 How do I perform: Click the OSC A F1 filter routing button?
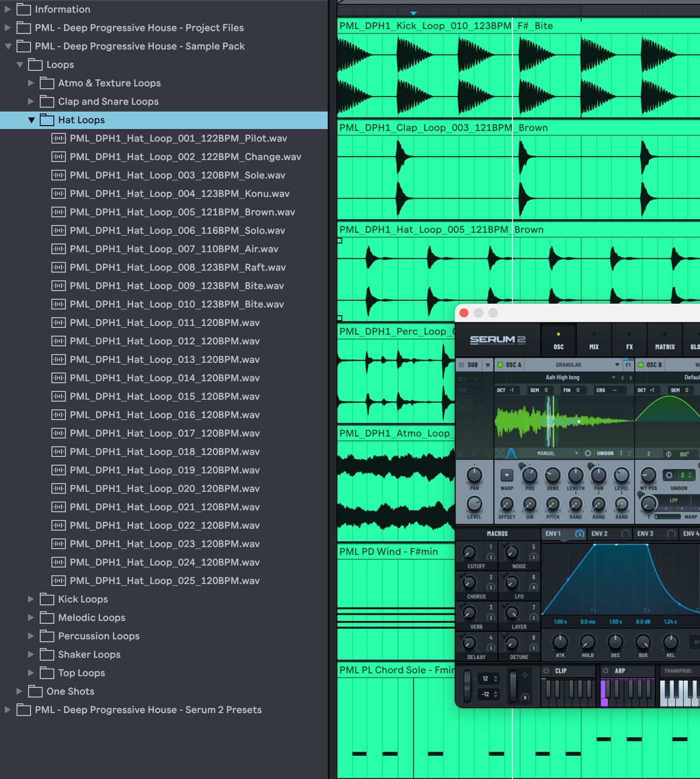628,365
